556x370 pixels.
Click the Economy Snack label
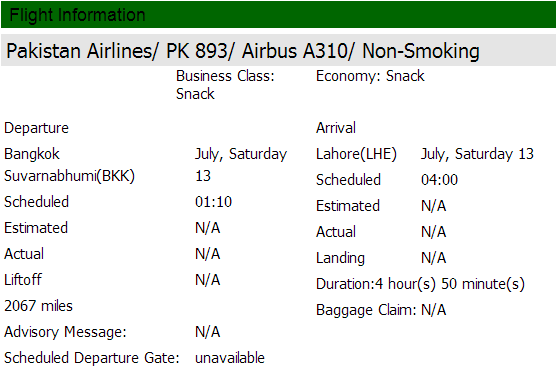[370, 76]
